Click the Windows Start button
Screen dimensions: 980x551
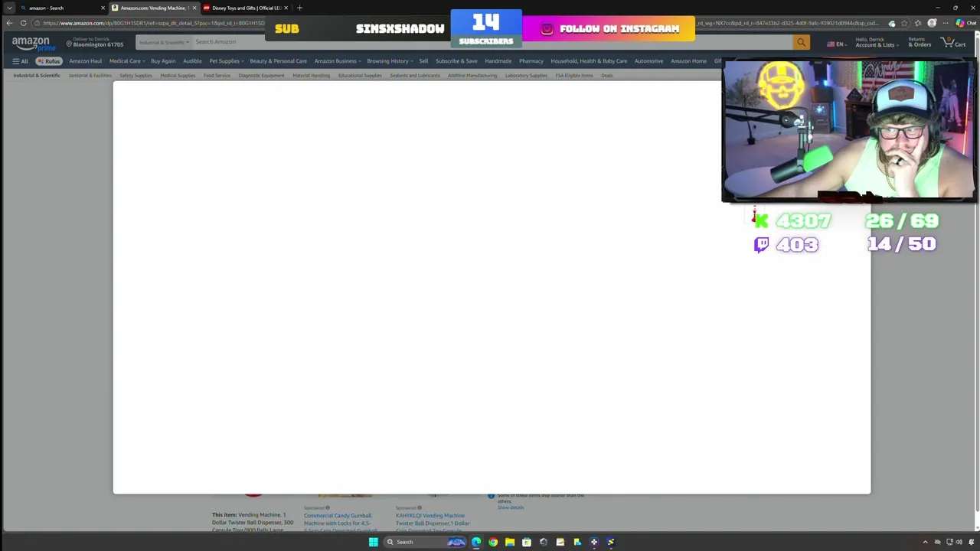click(x=373, y=542)
